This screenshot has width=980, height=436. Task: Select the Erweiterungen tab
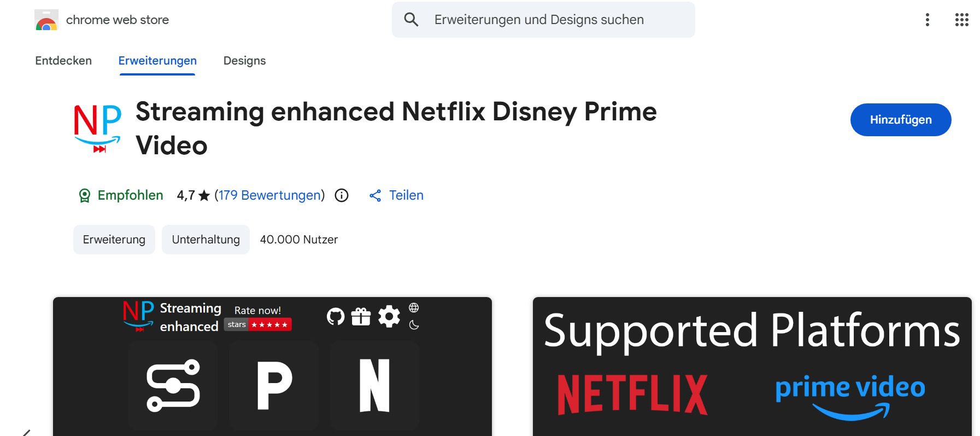click(157, 61)
